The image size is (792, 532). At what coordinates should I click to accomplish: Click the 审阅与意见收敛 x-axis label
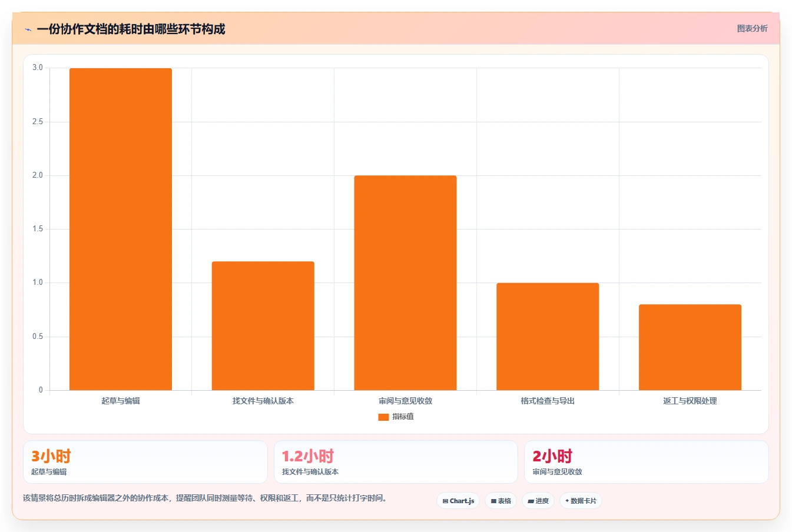pyautogui.click(x=405, y=401)
